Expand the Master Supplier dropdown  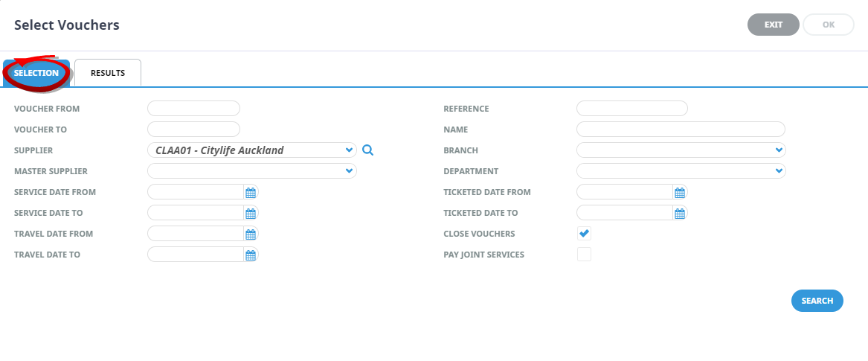click(x=350, y=171)
